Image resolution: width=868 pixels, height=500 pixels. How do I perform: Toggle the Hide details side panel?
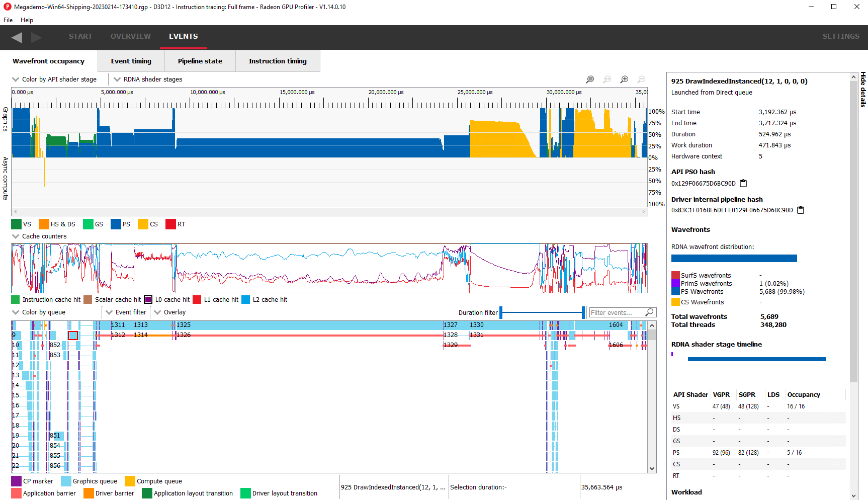(x=863, y=91)
